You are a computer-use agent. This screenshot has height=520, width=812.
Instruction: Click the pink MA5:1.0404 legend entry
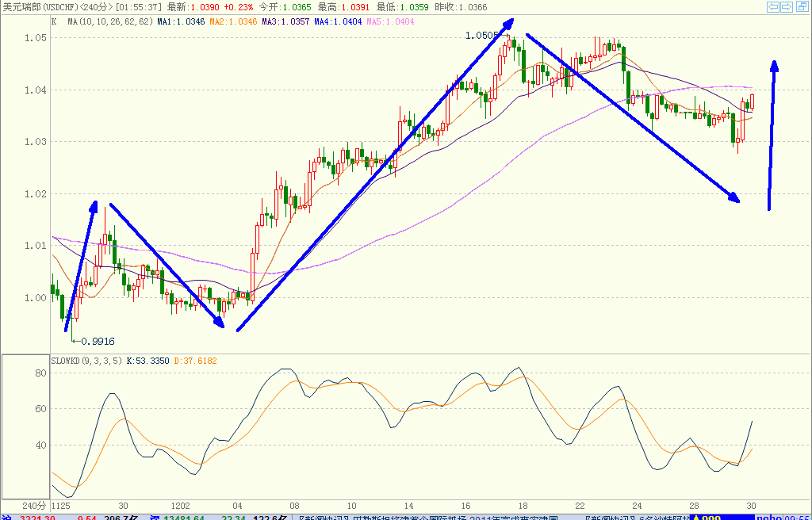click(x=390, y=21)
